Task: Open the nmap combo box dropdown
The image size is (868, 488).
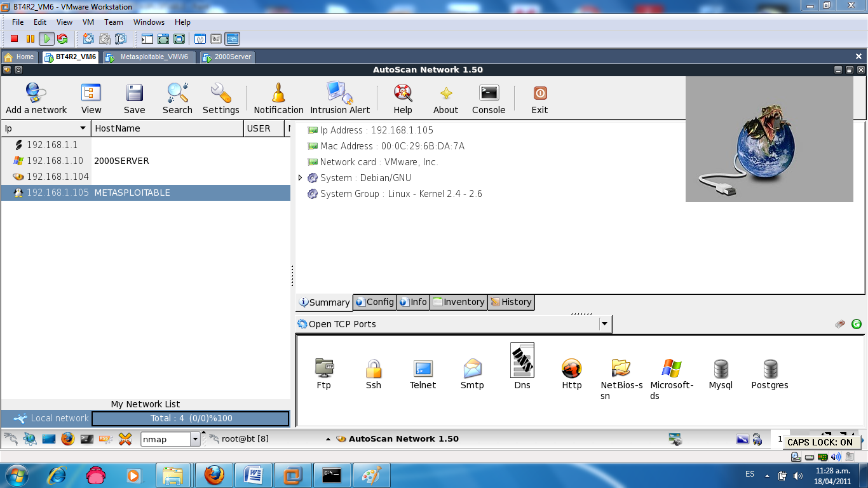Action: (195, 439)
